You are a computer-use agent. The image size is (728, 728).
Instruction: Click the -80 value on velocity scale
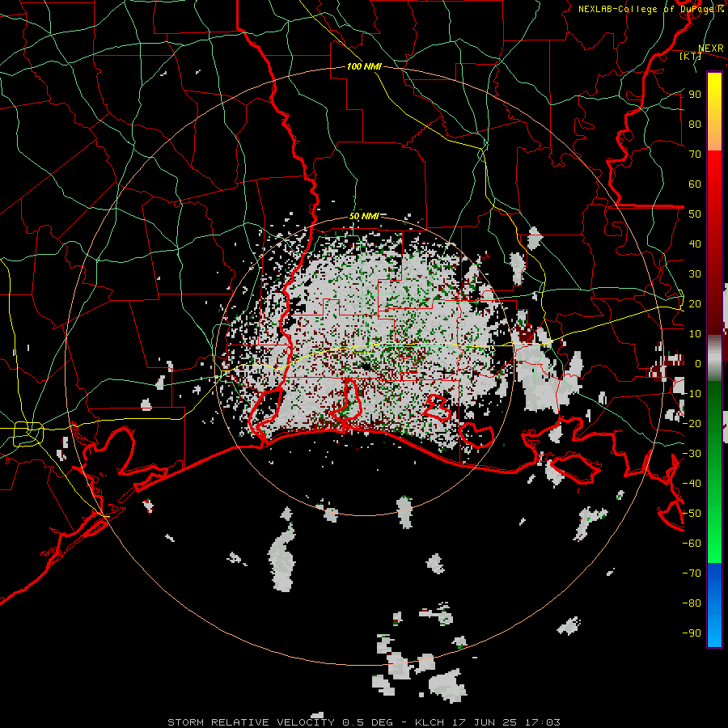[x=692, y=603]
